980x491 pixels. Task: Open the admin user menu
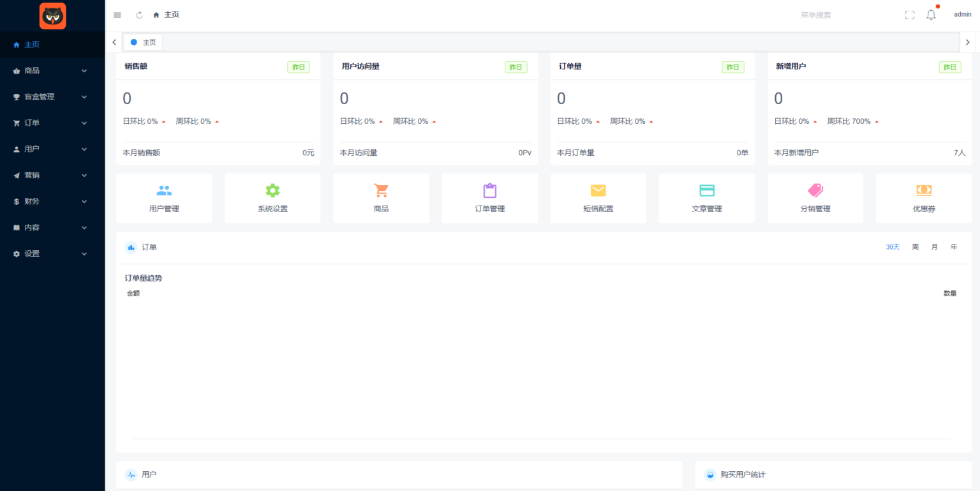(962, 15)
